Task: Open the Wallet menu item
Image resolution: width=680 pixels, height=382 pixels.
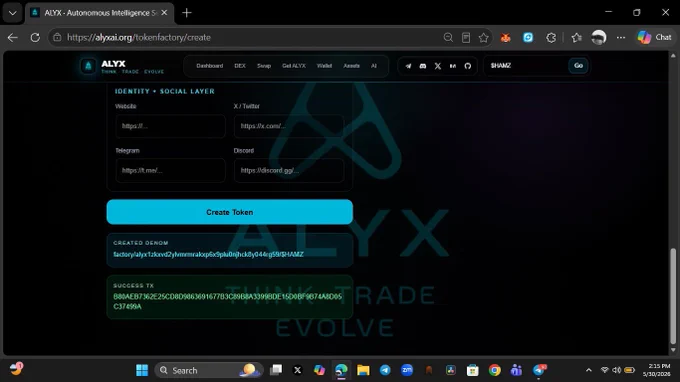Action: [x=324, y=66]
